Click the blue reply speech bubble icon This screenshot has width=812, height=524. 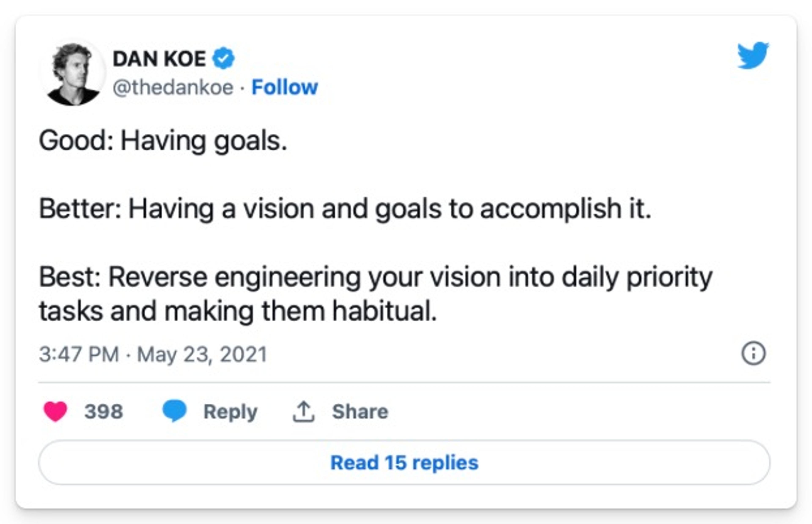point(174,411)
